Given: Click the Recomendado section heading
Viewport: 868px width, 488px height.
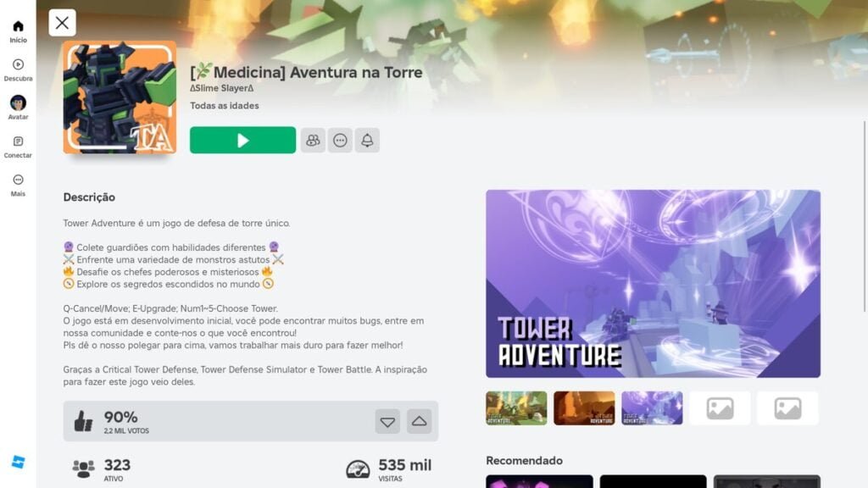Looking at the screenshot, I should pos(524,460).
